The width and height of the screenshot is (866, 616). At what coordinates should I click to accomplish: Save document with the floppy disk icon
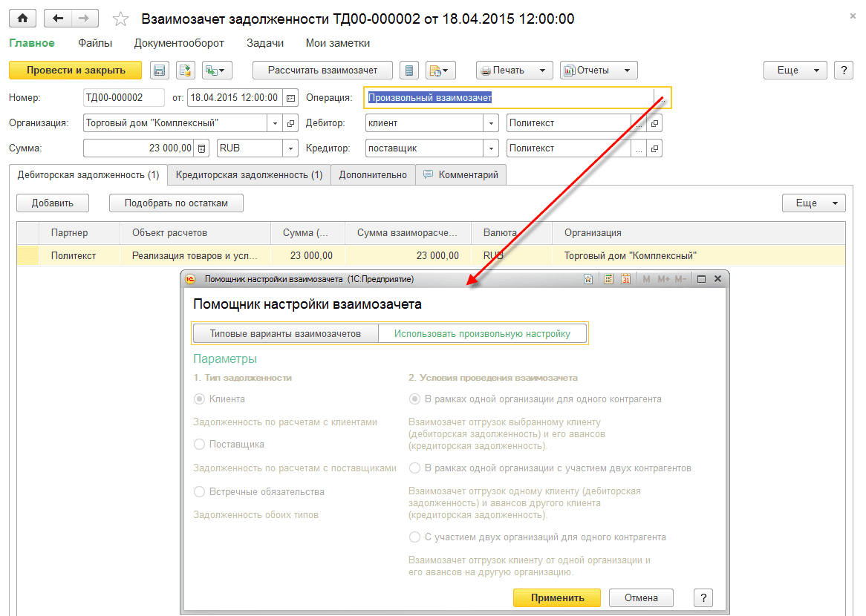coord(159,70)
